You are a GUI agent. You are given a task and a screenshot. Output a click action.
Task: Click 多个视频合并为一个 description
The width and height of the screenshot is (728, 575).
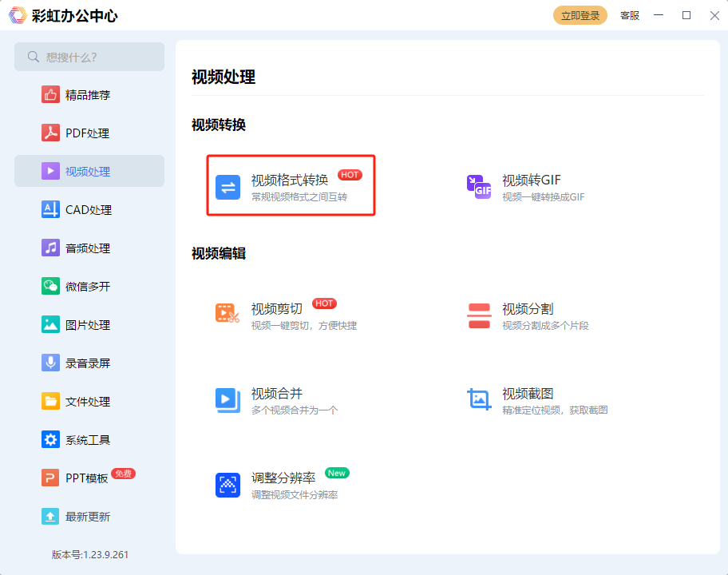click(295, 410)
